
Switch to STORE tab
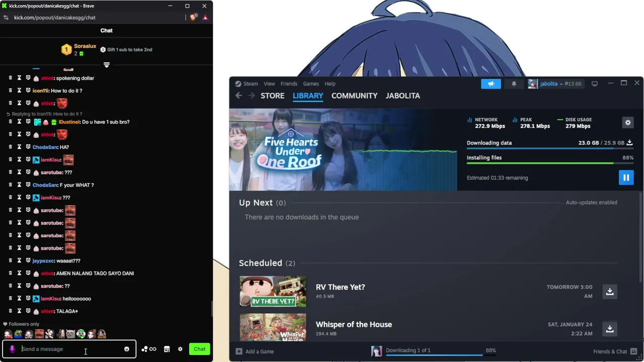pyautogui.click(x=272, y=96)
